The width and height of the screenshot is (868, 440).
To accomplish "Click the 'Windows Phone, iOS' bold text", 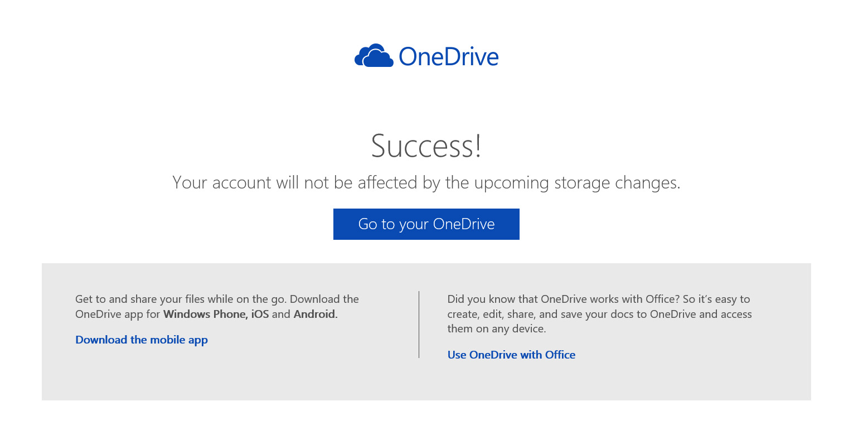I will point(216,314).
